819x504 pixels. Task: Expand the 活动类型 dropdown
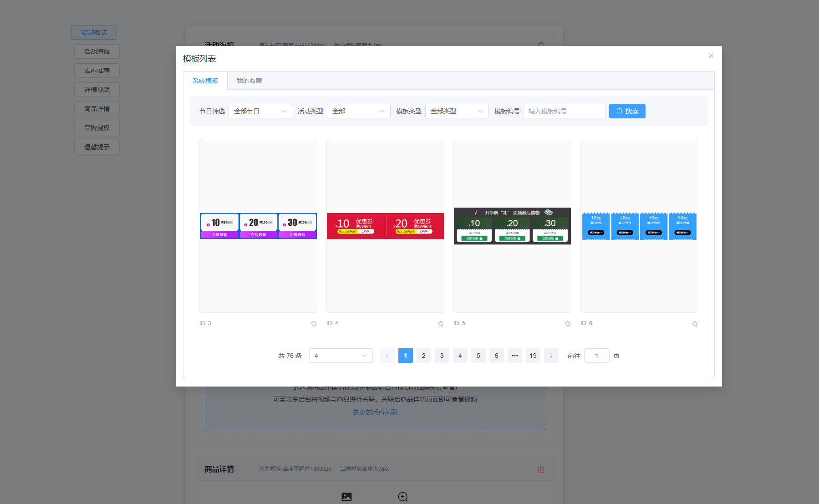click(x=358, y=111)
